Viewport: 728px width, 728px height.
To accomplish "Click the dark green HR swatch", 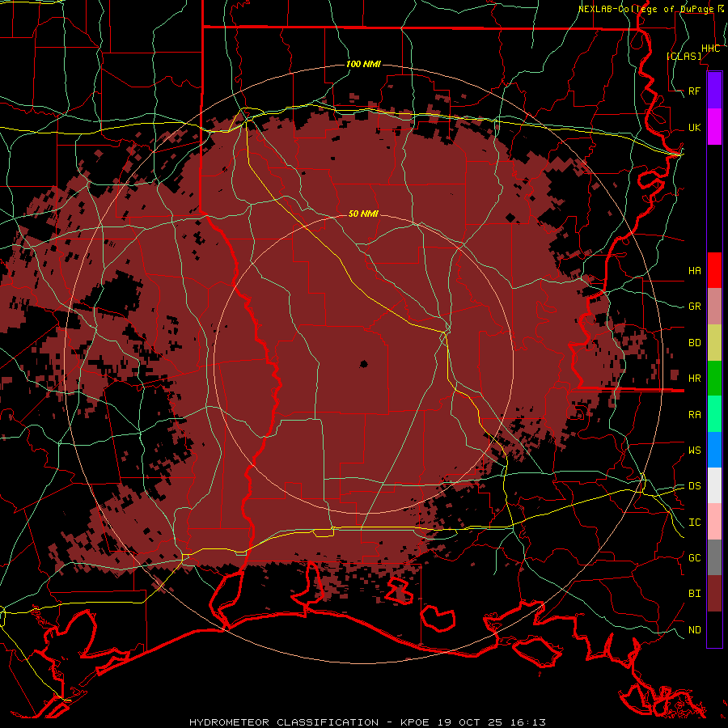I will 714,379.
